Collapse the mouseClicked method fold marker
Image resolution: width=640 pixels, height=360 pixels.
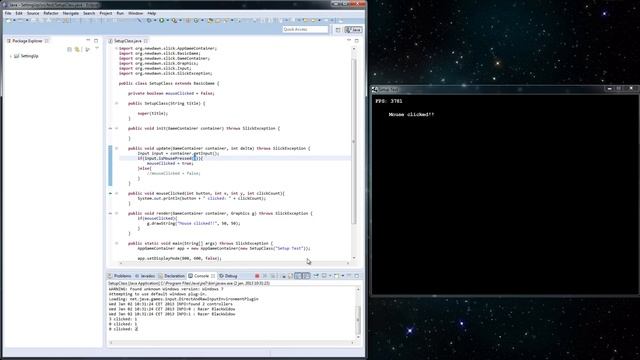click(116, 193)
